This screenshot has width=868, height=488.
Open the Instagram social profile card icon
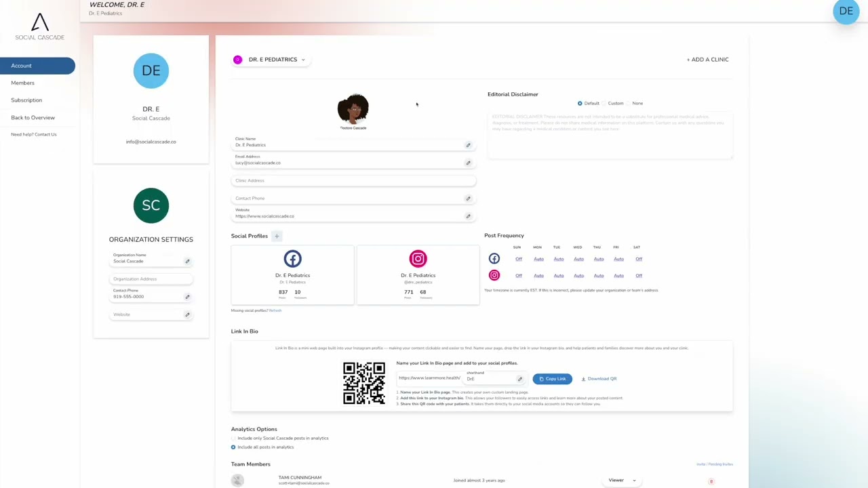pos(418,259)
